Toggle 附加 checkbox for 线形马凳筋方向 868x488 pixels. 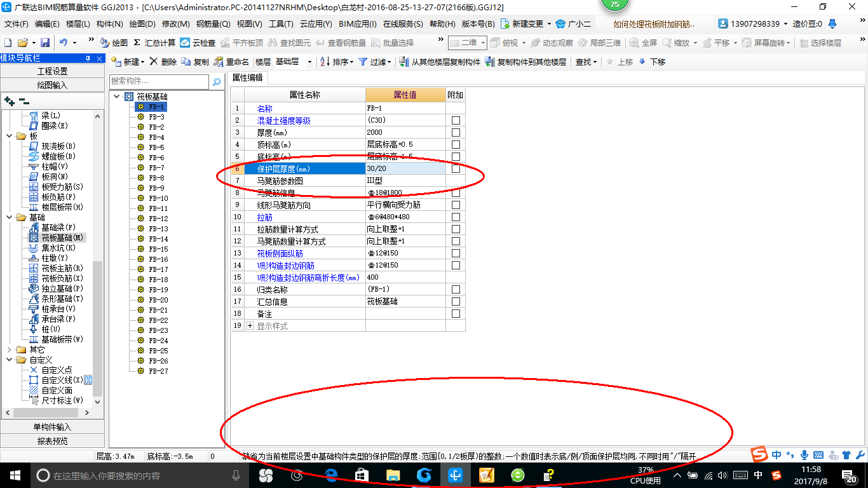456,205
